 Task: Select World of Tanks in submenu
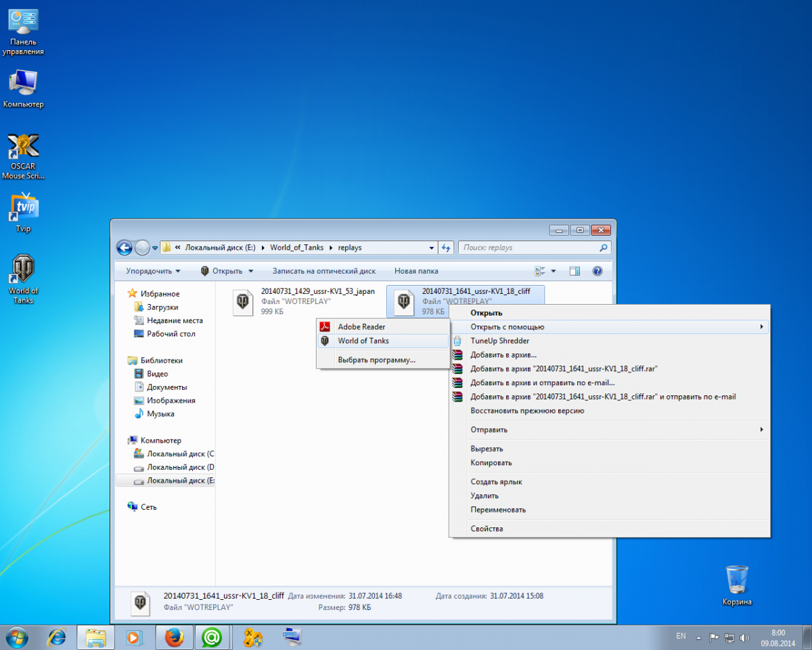tap(363, 341)
